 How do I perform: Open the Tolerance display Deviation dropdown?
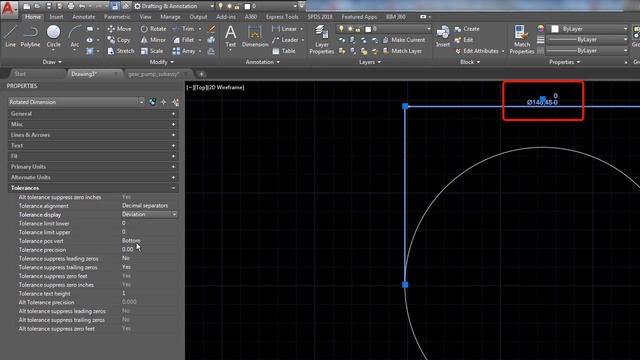[174, 214]
